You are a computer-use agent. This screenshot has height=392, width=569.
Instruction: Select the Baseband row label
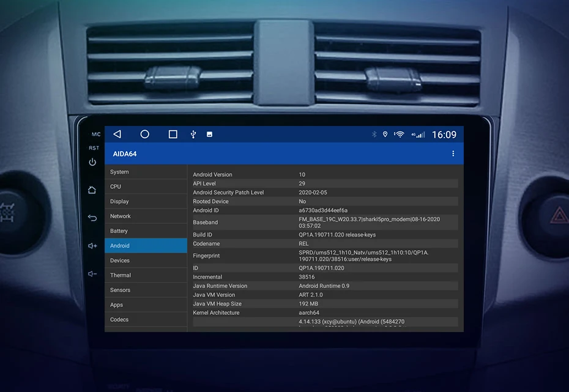[x=206, y=222]
